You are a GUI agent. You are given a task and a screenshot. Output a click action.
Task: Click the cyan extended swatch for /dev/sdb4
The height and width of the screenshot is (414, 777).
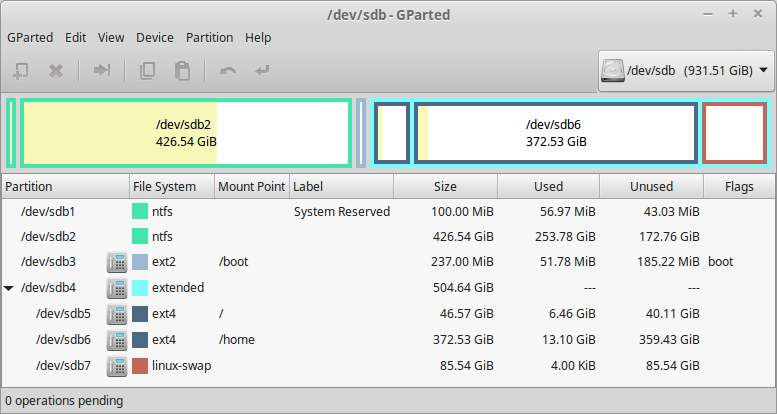140,288
